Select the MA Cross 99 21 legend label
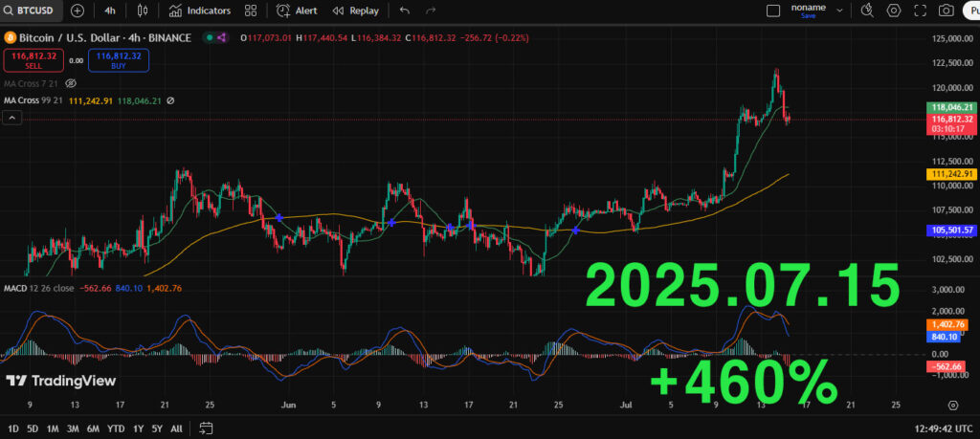 (34, 100)
